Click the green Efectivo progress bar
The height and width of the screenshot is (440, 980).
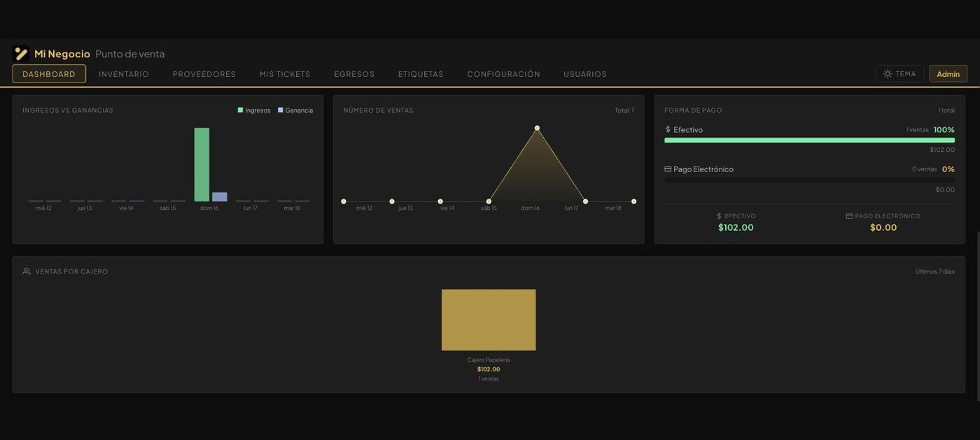pyautogui.click(x=809, y=140)
